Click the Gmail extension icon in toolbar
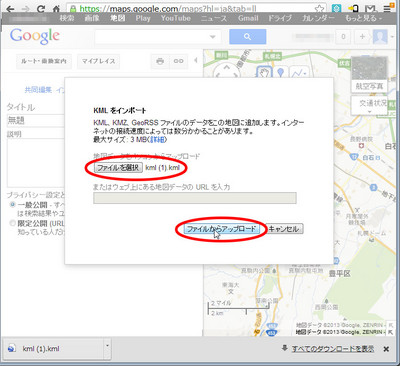 (371, 9)
